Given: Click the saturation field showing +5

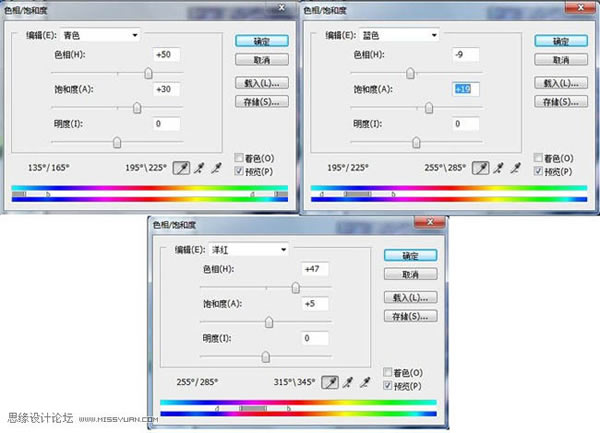Looking at the screenshot, I should pos(315,304).
